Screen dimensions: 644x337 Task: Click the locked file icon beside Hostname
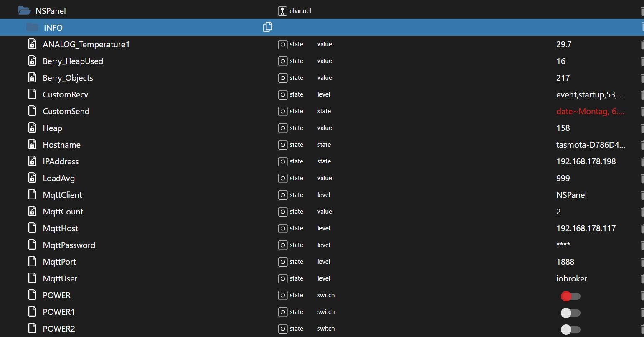(x=32, y=144)
